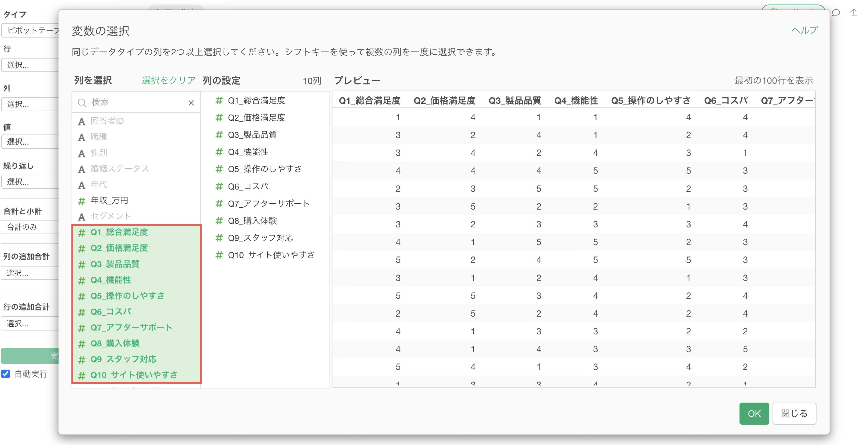Click the 10列 column count label
868x445 pixels.
pos(312,81)
